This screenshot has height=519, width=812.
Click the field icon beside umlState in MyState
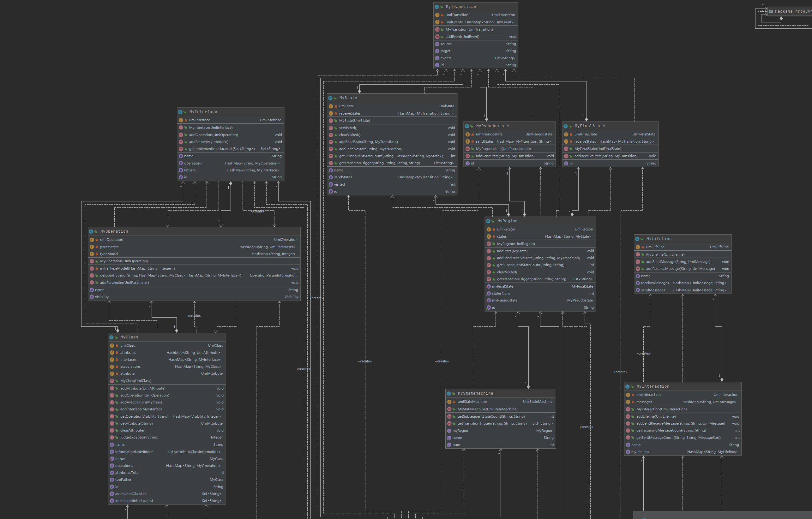tap(331, 106)
